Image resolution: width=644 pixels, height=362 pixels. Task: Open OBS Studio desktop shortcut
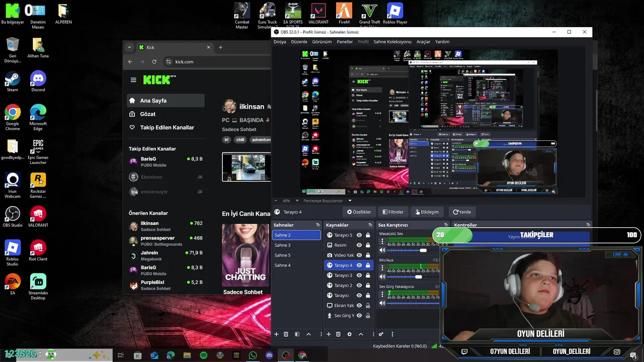[x=13, y=217]
